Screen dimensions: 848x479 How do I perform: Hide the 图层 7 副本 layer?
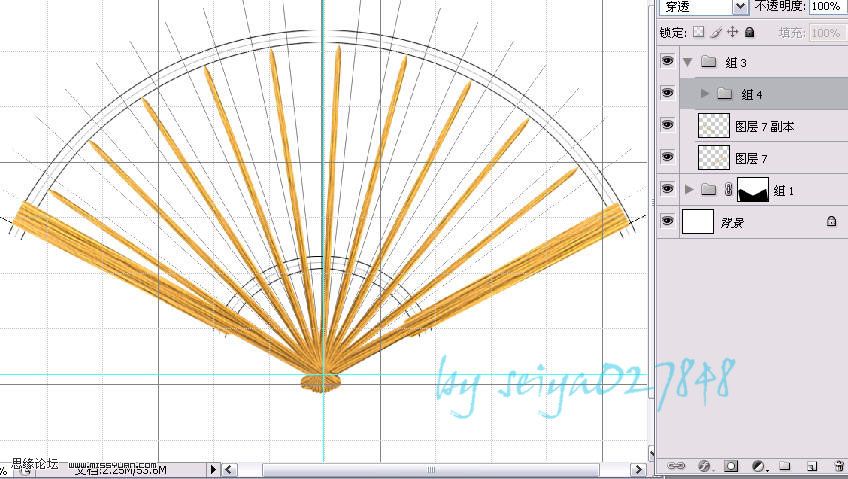click(668, 125)
